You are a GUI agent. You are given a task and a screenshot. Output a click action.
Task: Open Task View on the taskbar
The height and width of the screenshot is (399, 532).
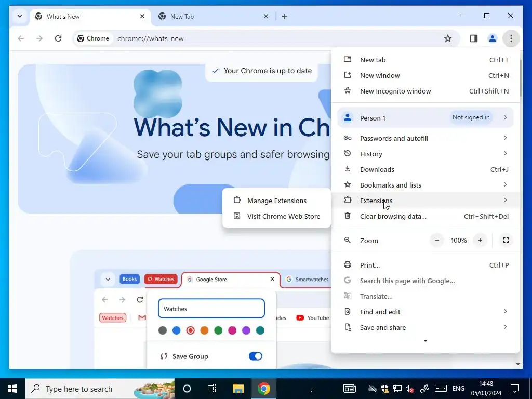coord(212,389)
